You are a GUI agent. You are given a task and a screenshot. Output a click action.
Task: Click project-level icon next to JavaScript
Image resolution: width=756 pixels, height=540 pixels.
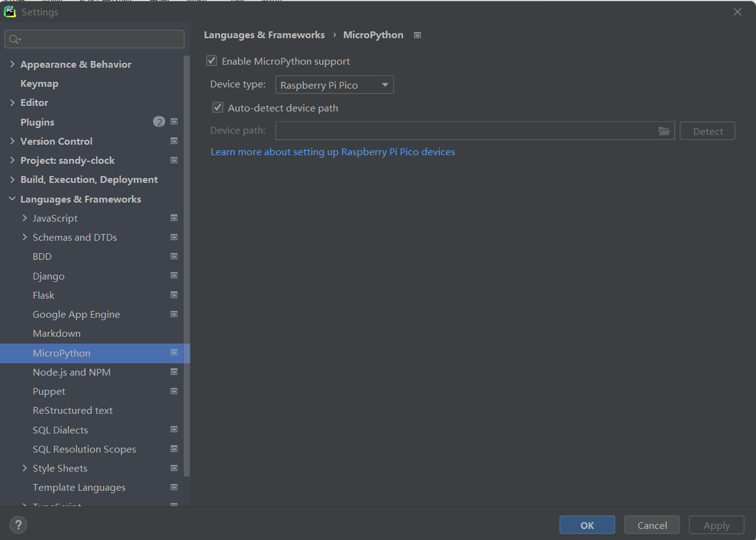point(174,218)
